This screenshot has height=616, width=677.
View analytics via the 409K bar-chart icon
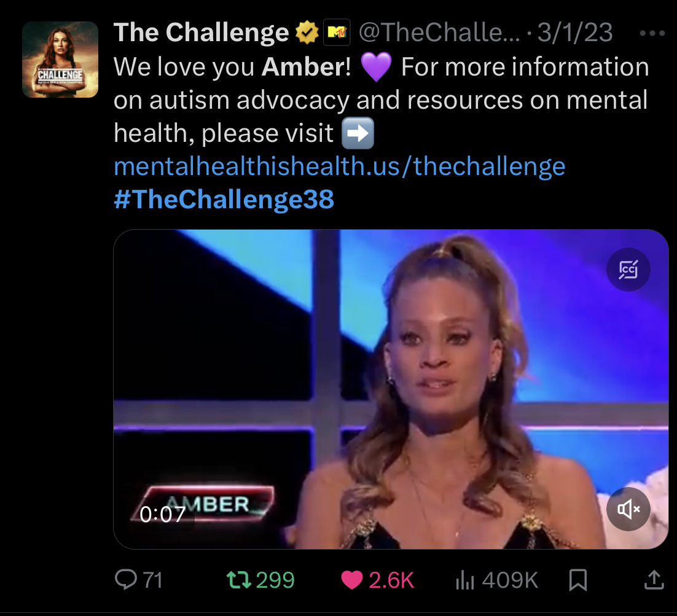click(x=465, y=580)
